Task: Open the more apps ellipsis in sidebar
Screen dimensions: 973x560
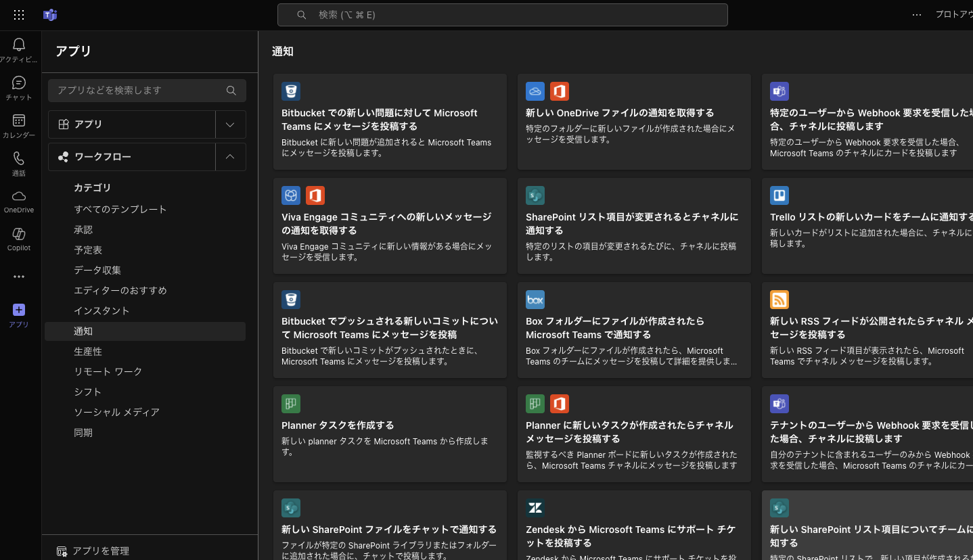Action: [x=18, y=276]
